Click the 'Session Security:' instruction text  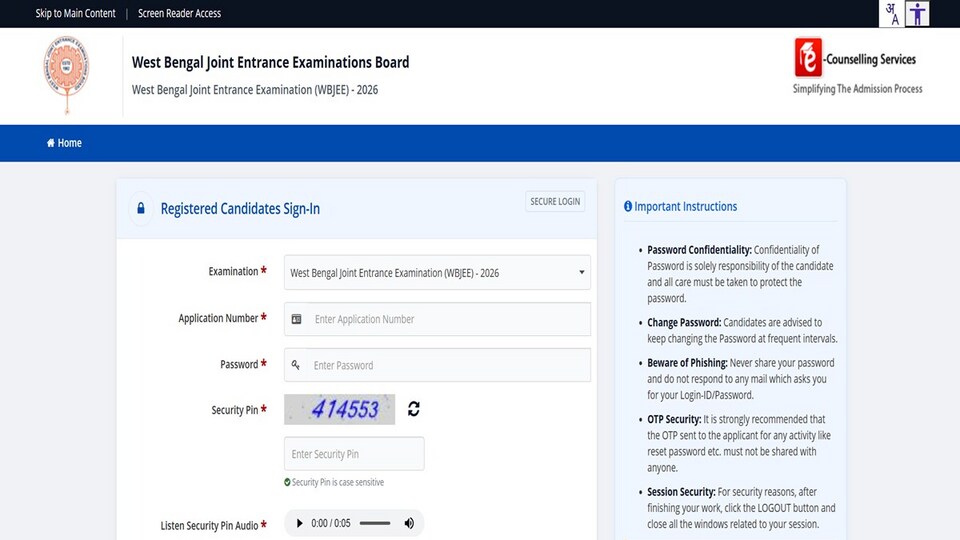pos(681,492)
